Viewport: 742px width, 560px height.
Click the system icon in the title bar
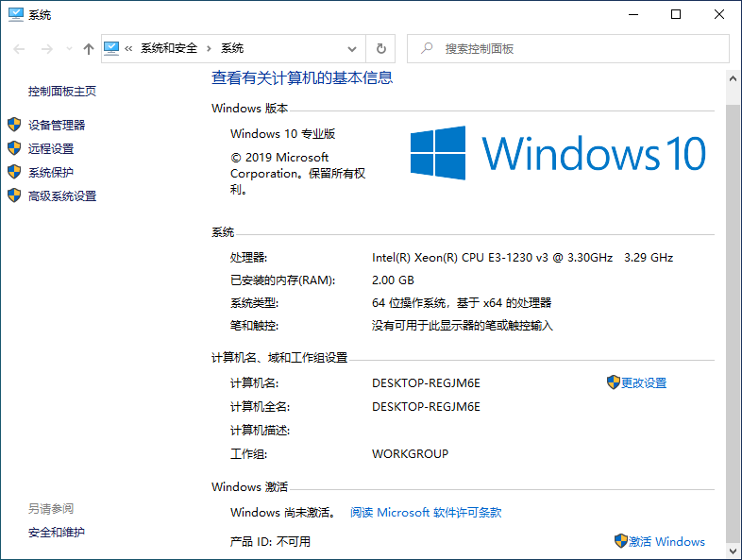[x=14, y=15]
